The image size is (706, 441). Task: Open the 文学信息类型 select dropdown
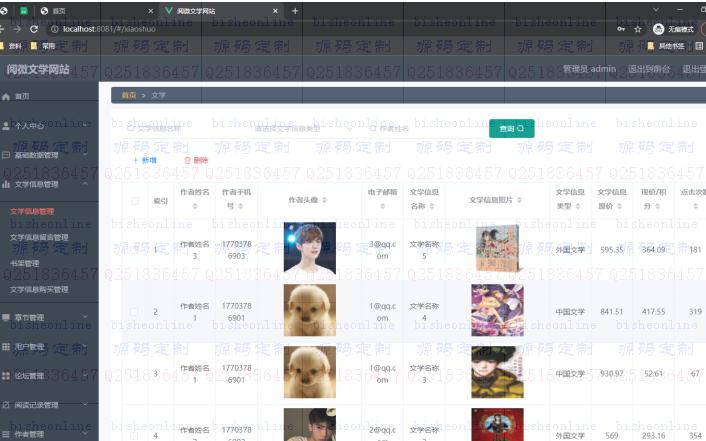(302, 129)
